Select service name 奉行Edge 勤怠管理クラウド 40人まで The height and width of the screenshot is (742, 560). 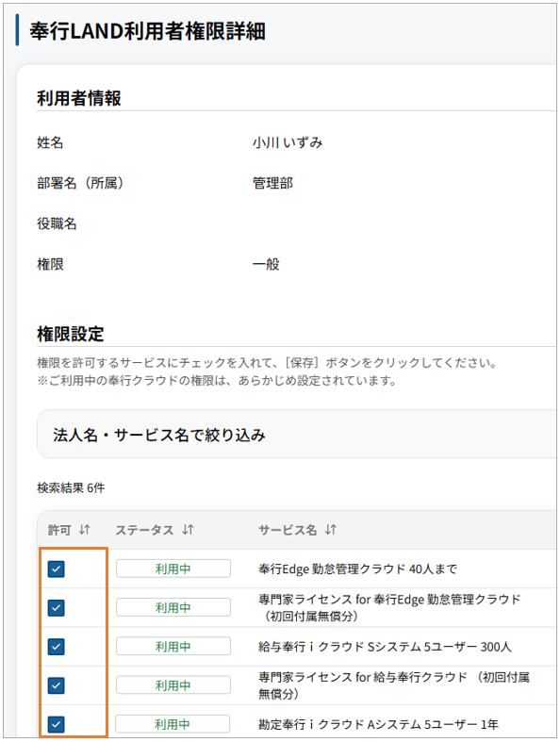(357, 569)
